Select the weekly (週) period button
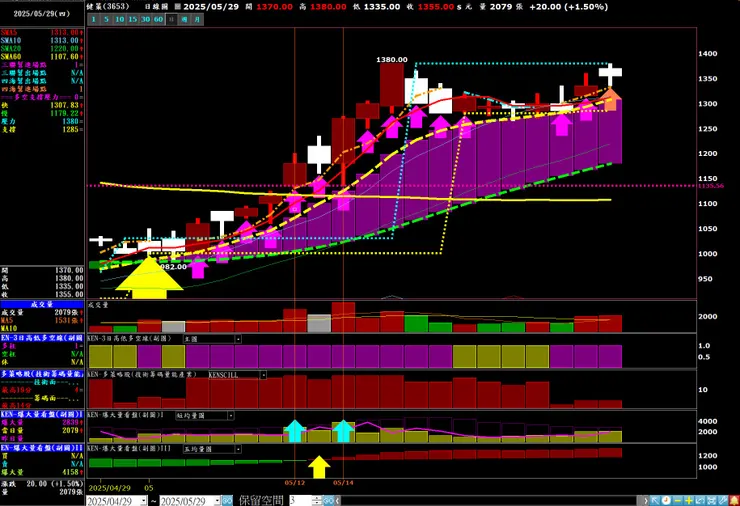Viewport: 740px width, 506px height. 184,19
